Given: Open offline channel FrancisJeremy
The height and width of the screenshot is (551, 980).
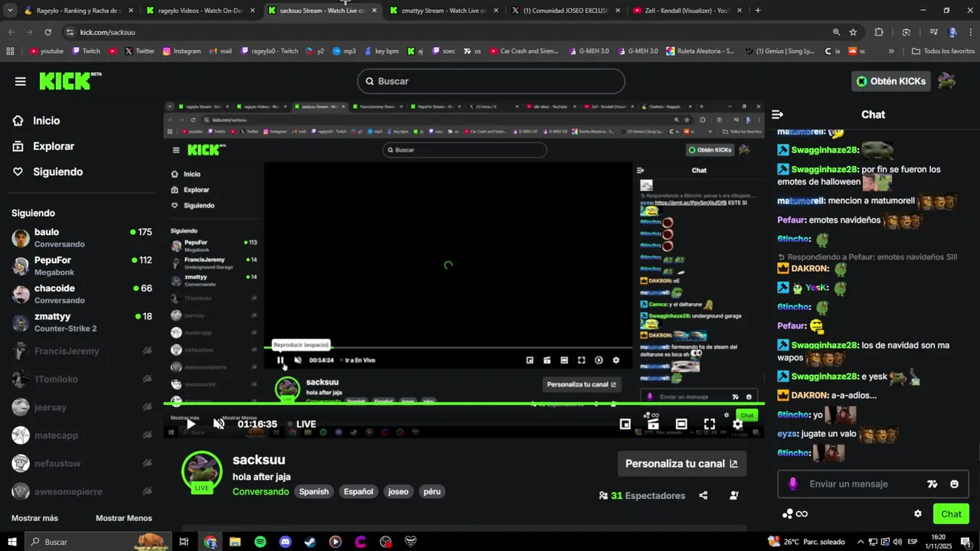Looking at the screenshot, I should point(82,351).
